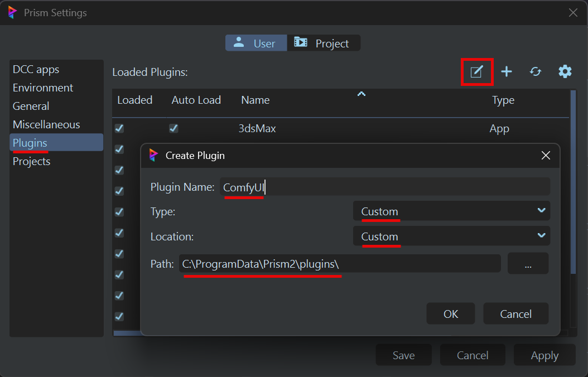The width and height of the screenshot is (588, 377).
Task: Toggle Auto Load checkbox for 3dsMax
Action: (173, 128)
